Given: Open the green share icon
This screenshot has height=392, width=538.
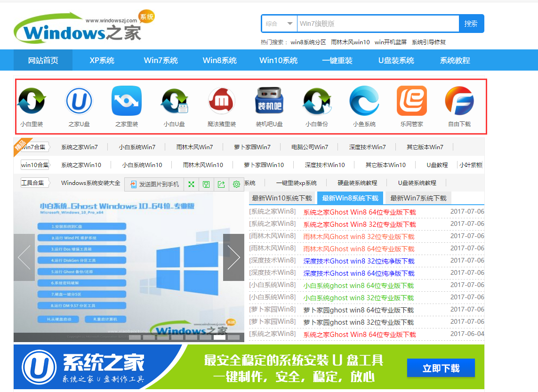Looking at the screenshot, I should coord(221,184).
